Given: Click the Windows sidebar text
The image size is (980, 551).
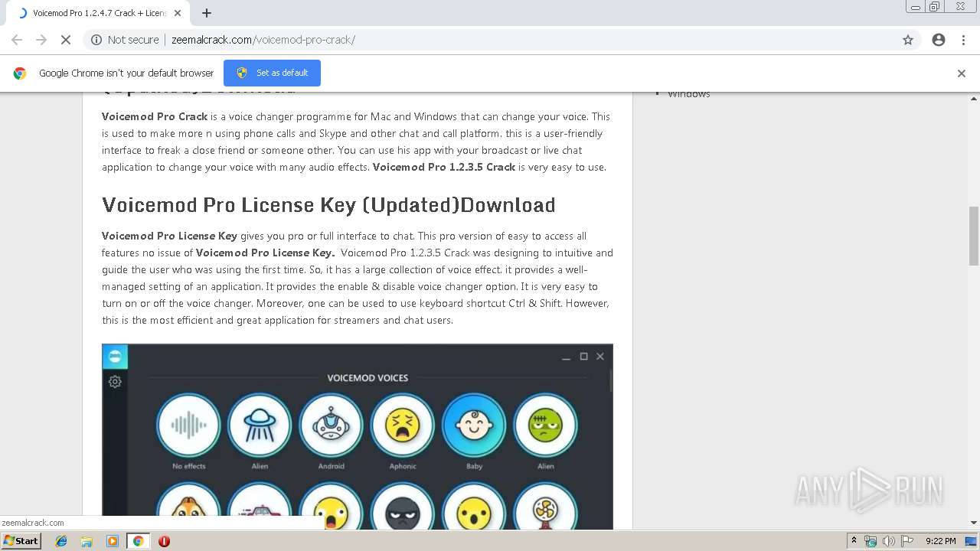Looking at the screenshot, I should (x=689, y=94).
